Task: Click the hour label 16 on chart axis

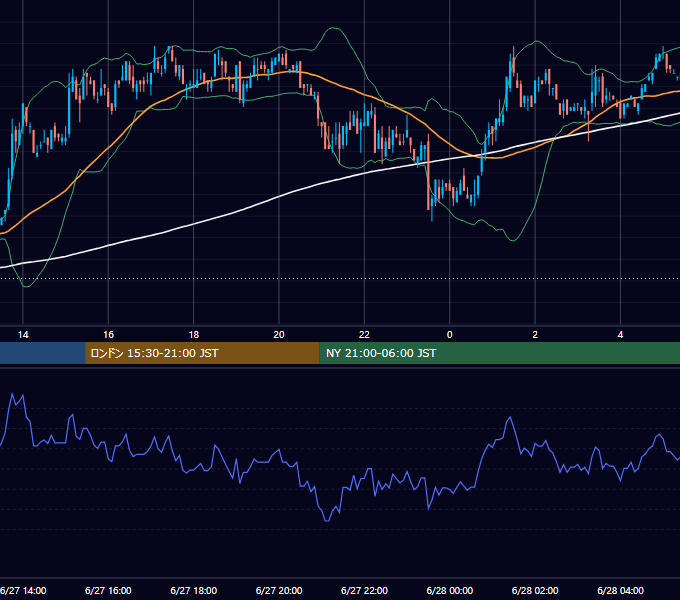Action: (108, 334)
